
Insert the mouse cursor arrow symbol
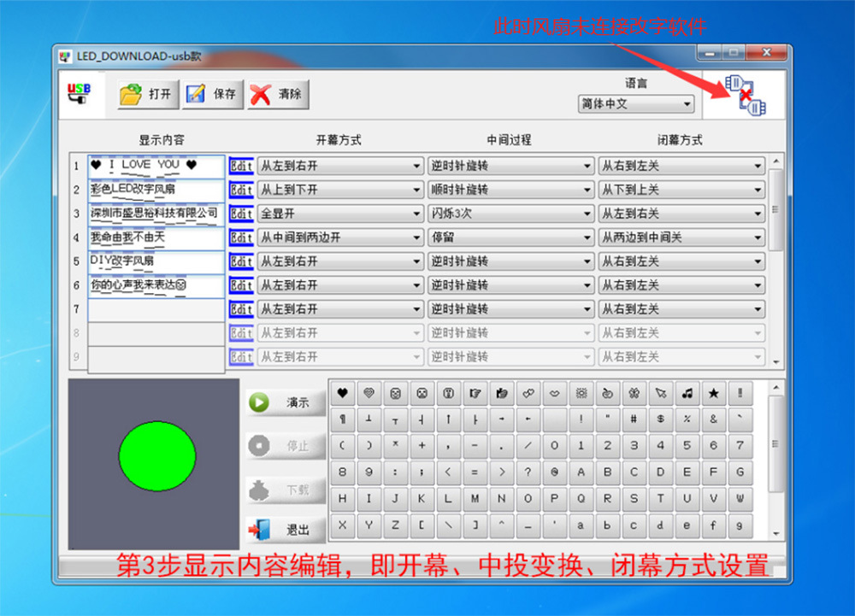[x=660, y=393]
